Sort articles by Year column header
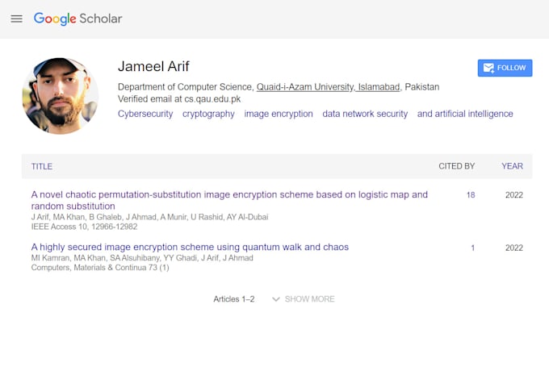 (512, 166)
